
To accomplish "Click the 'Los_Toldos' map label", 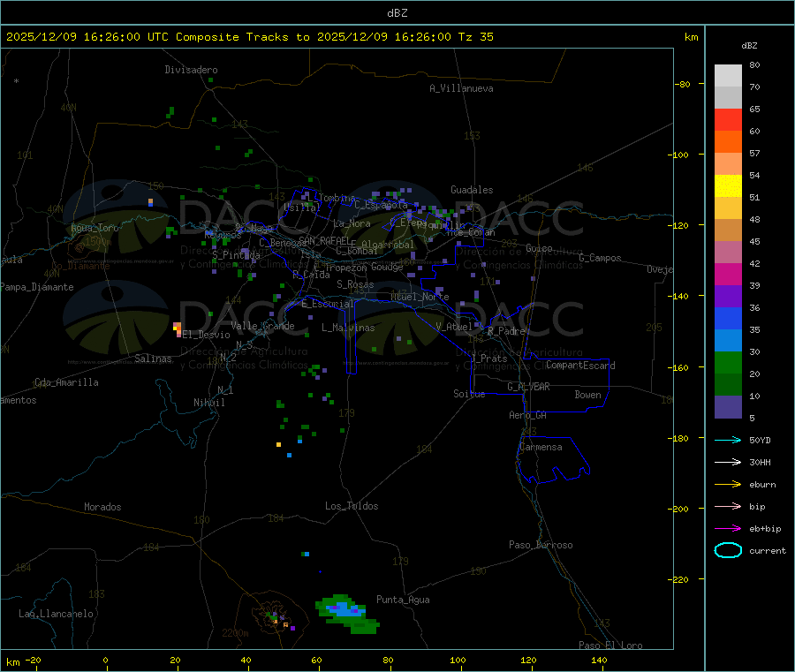I will pyautogui.click(x=352, y=506).
